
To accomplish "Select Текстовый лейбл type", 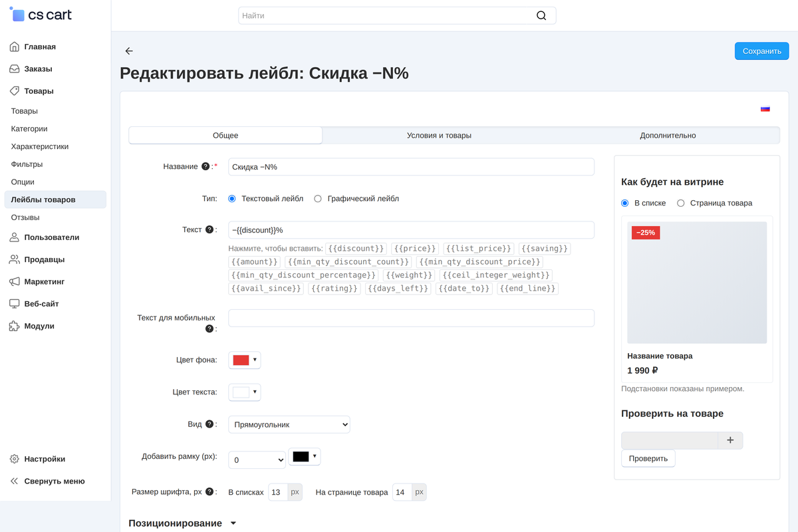I will (232, 199).
